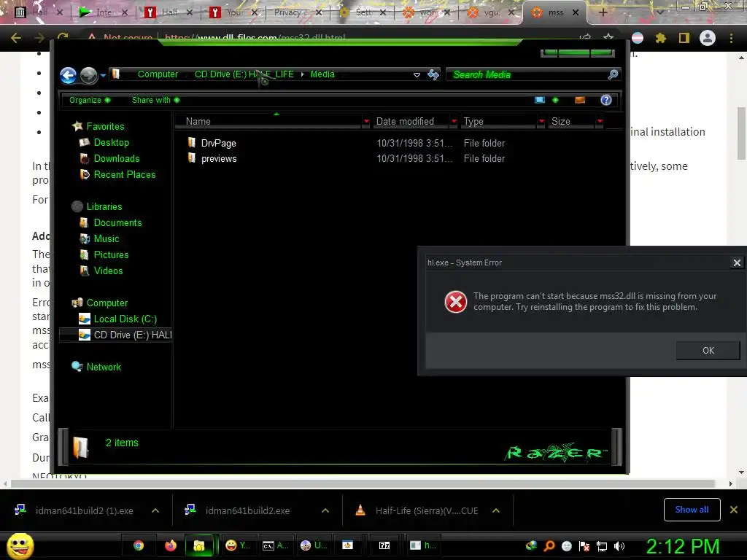Bookmark this page with the star icon
This screenshot has height=560, width=747.
[608, 38]
